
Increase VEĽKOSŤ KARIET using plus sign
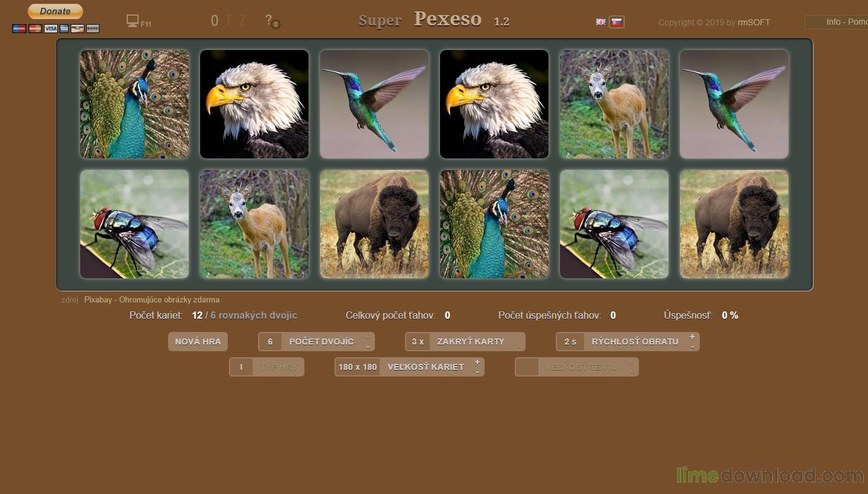[477, 362]
